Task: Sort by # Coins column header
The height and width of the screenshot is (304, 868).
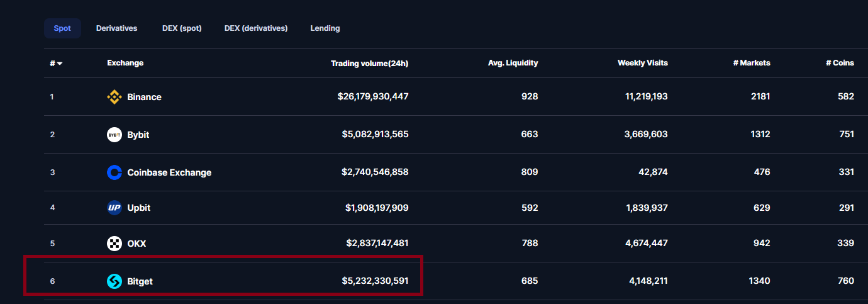Action: [840, 63]
